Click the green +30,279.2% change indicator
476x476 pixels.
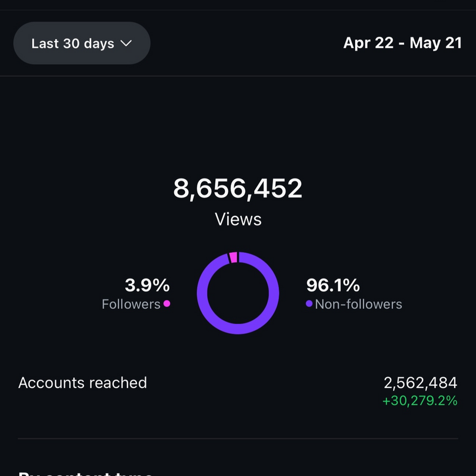420,400
